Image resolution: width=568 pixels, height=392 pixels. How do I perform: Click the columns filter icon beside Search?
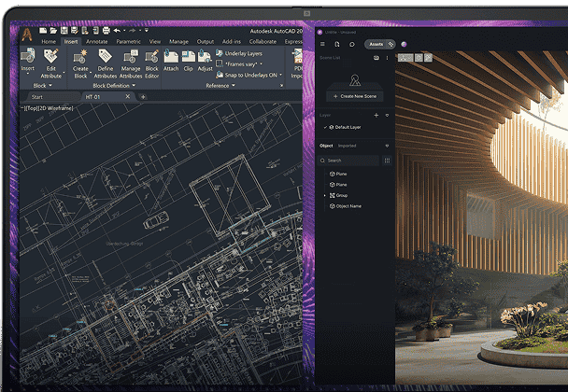tap(387, 161)
